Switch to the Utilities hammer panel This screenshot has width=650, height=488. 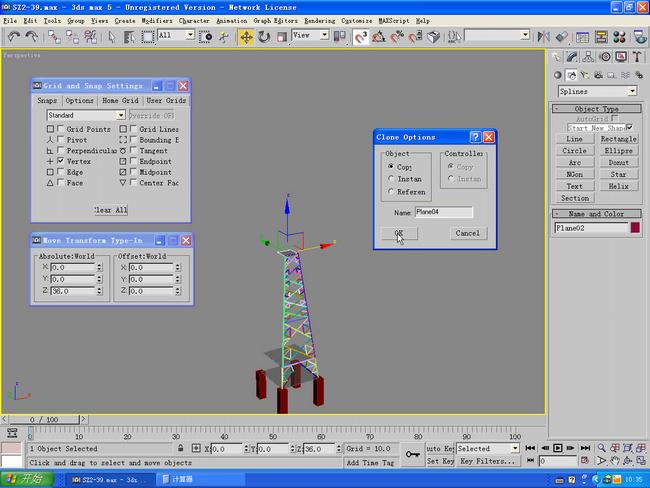[638, 57]
